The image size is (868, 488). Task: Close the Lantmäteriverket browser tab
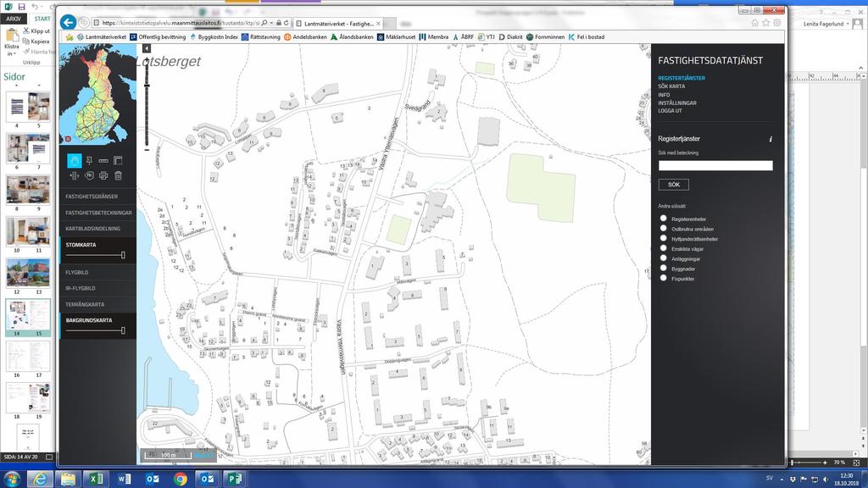(379, 24)
